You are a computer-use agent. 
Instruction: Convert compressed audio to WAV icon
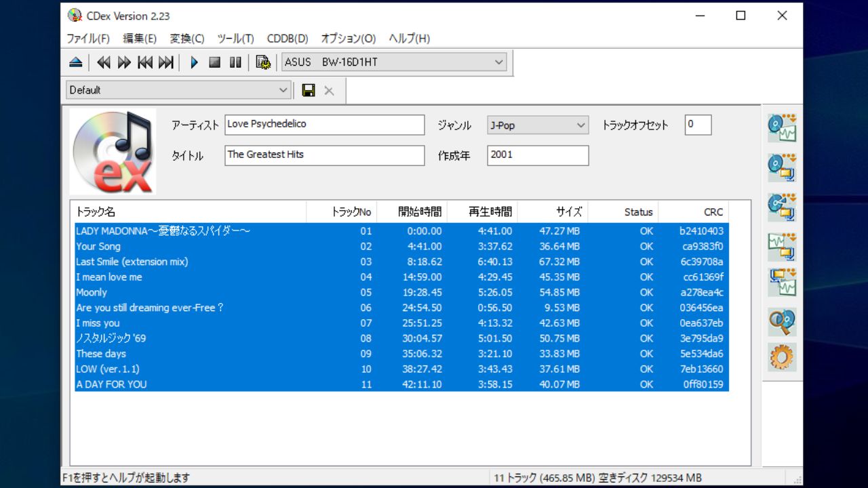coord(782,282)
